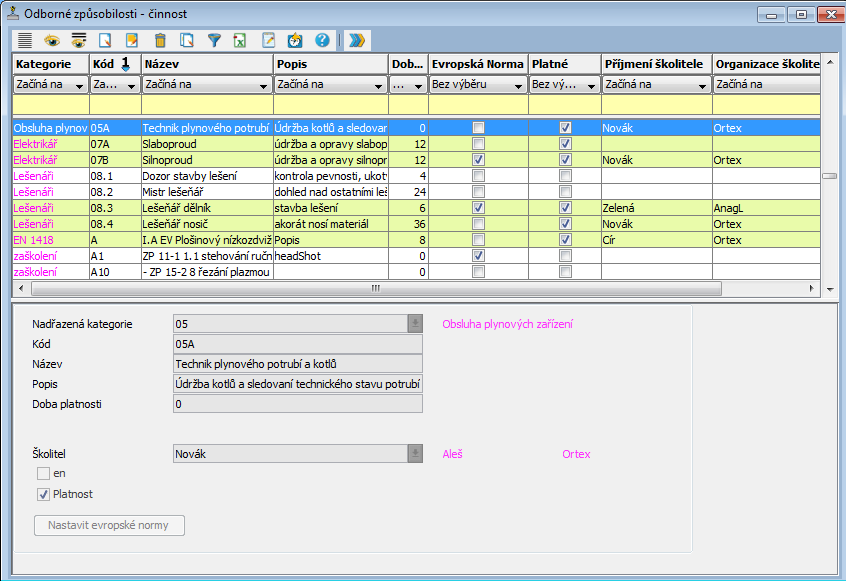Expand the Školitel combo box showing Novák
Image resolution: width=846 pixels, height=581 pixels.
click(x=415, y=454)
